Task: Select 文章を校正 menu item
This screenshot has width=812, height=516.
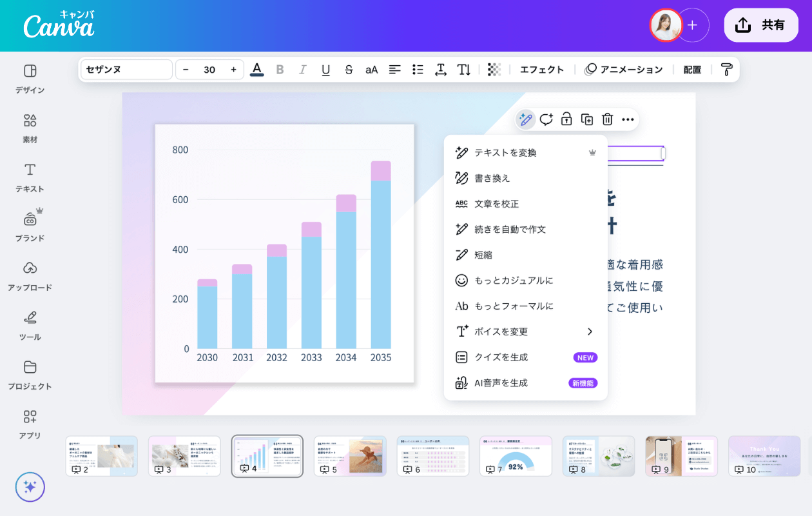Action: (526, 204)
